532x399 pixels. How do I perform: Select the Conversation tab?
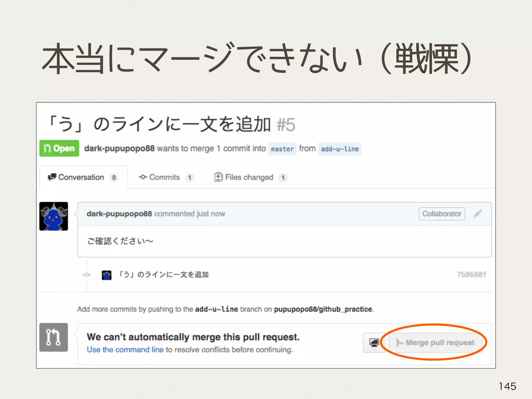click(81, 177)
